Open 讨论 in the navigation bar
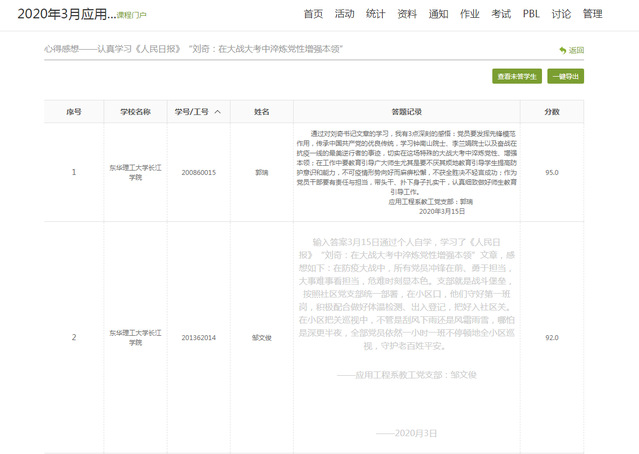Image resolution: width=639 pixels, height=454 pixels. 561,14
